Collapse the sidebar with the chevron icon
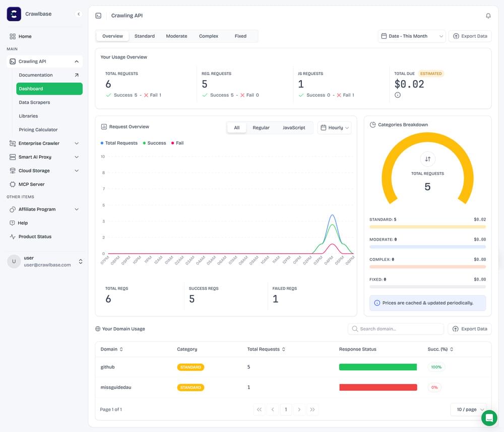This screenshot has height=432, width=504. [78, 14]
